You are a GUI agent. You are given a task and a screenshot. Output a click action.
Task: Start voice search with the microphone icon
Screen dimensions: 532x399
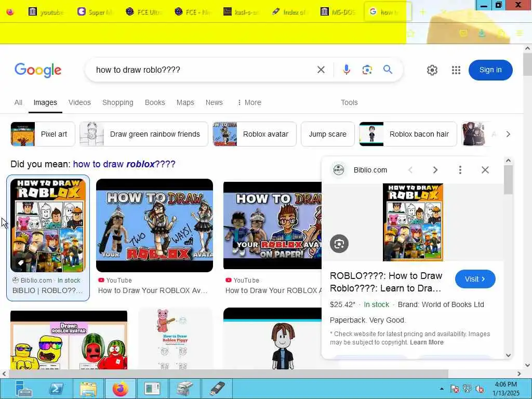pyautogui.click(x=346, y=70)
